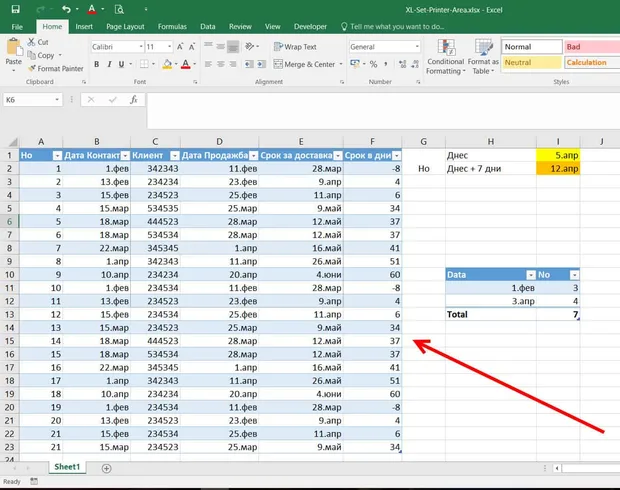Click the Orientation text rotation icon
Viewport: 620px width, 490px height.
pos(250,46)
